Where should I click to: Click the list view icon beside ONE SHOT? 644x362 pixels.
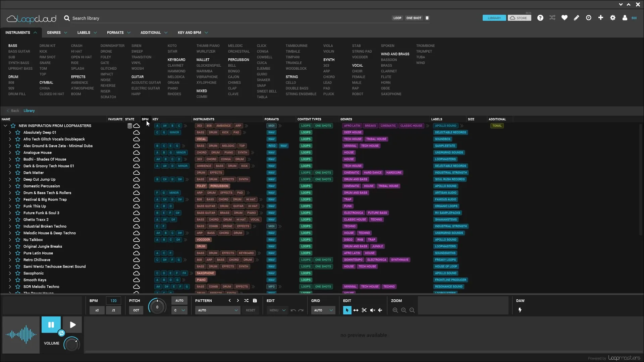427,18
